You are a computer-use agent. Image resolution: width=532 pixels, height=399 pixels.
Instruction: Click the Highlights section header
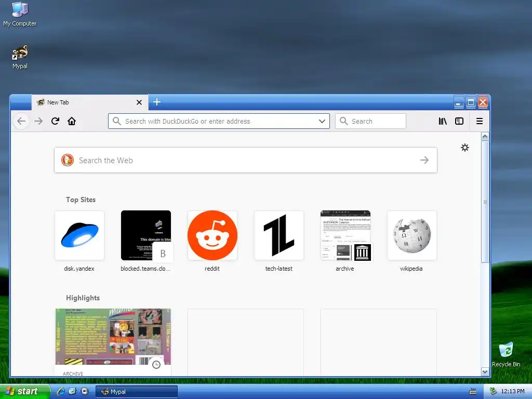[83, 298]
